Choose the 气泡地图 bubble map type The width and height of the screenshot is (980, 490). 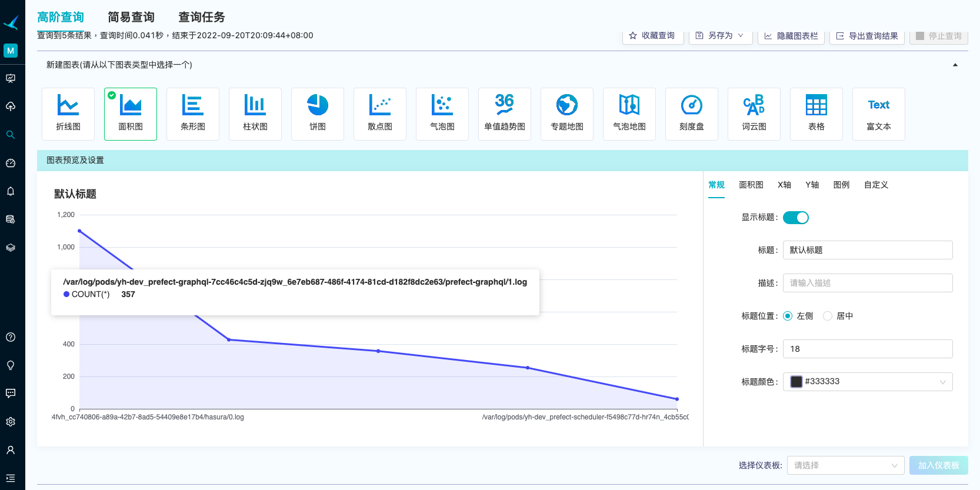click(x=629, y=114)
